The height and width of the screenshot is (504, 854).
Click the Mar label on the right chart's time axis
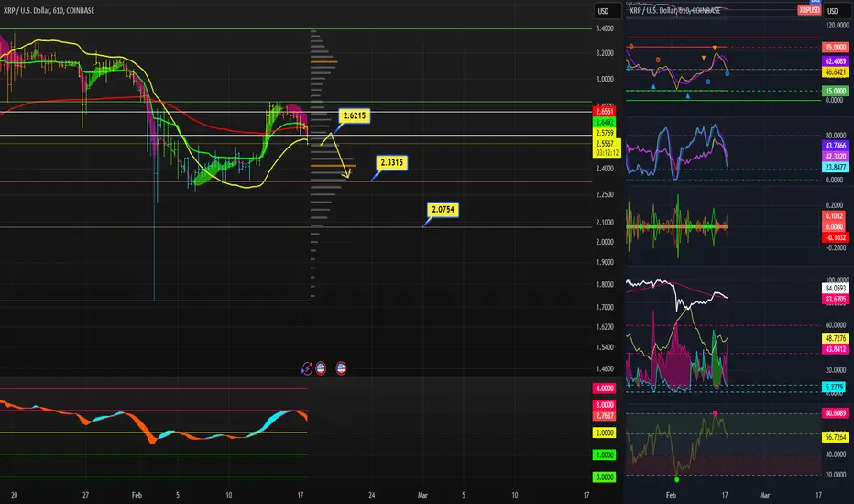point(765,495)
